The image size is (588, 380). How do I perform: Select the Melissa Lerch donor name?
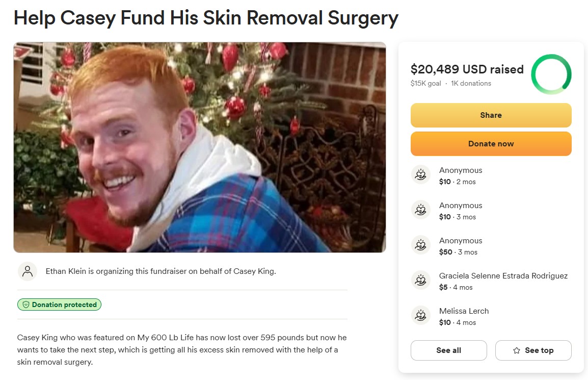(464, 311)
